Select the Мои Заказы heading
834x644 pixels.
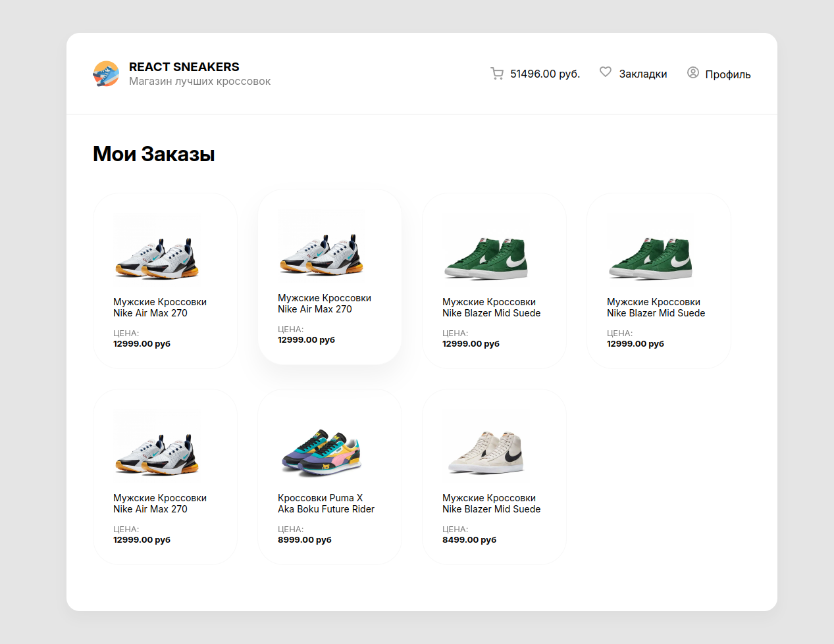(x=153, y=154)
